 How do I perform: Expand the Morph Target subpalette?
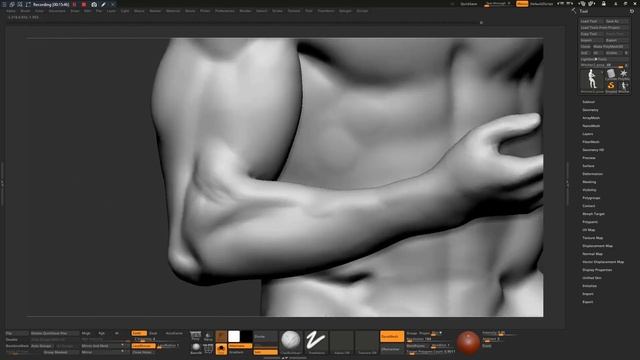(x=593, y=214)
